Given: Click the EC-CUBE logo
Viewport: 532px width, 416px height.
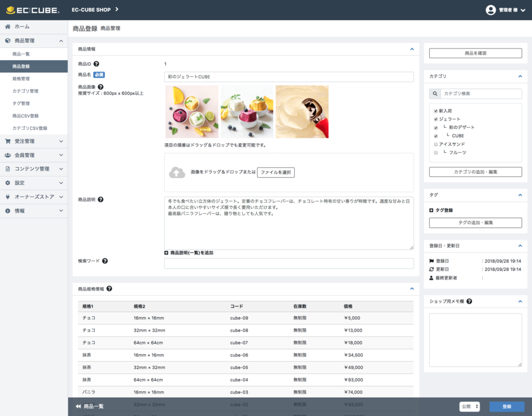Looking at the screenshot, I should point(33,10).
